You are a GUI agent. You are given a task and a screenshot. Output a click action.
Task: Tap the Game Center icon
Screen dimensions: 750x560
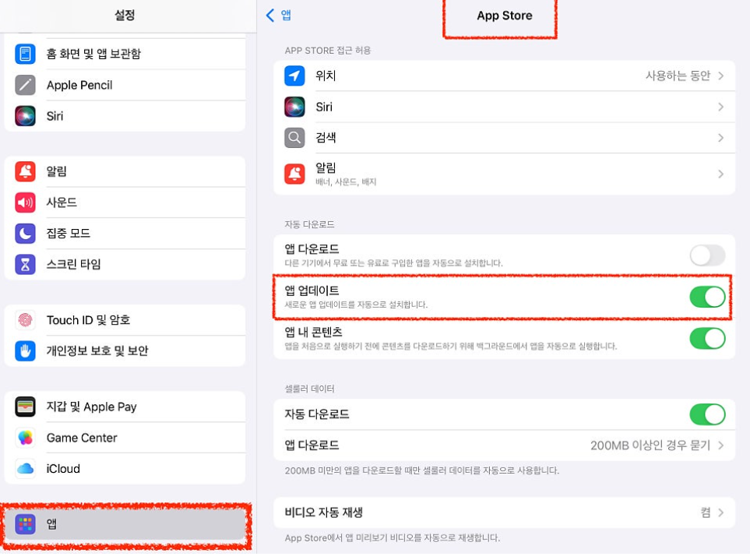coord(25,438)
